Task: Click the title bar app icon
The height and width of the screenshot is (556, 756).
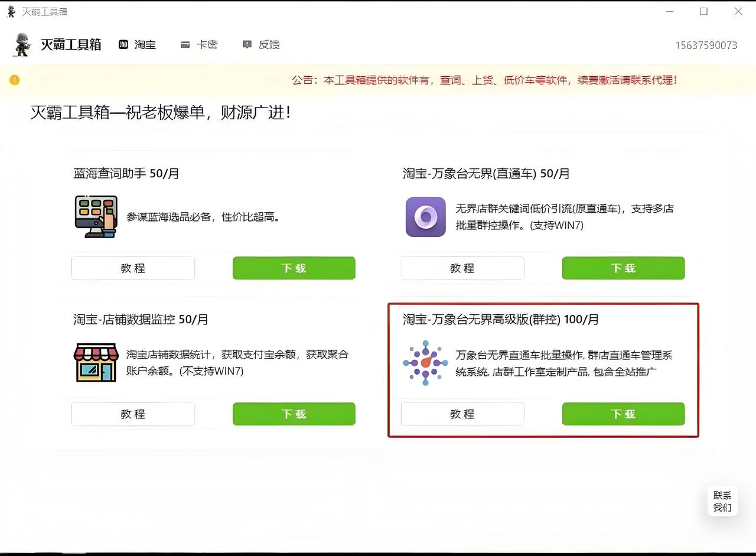Action: pos(11,12)
